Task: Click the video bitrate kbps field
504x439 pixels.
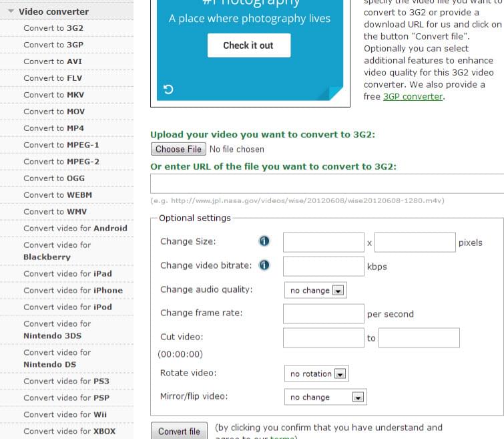Action: click(x=323, y=266)
